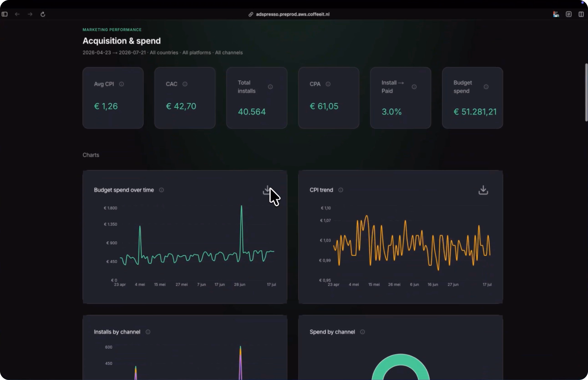Click the All channels filter text
The image size is (588, 380).
(229, 53)
